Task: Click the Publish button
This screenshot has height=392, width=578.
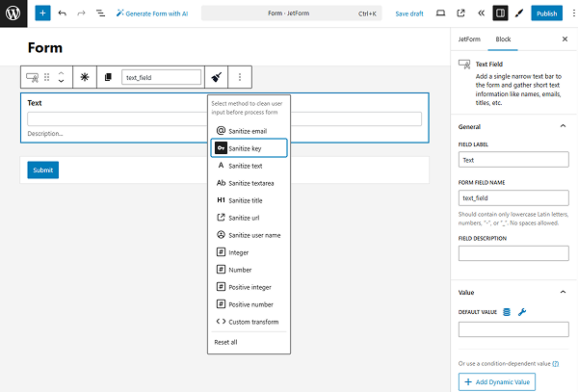Action: point(546,13)
